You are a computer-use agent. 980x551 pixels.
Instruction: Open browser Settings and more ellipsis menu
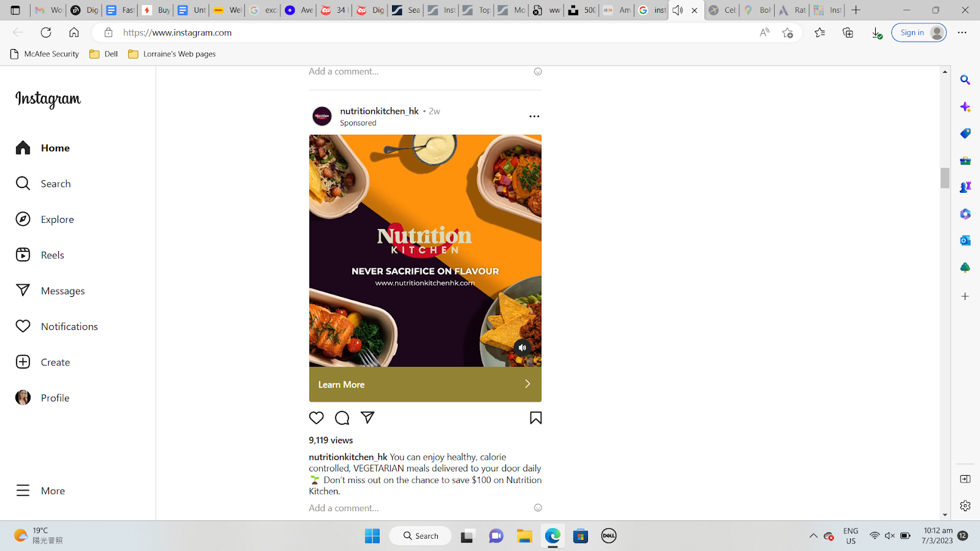(962, 32)
